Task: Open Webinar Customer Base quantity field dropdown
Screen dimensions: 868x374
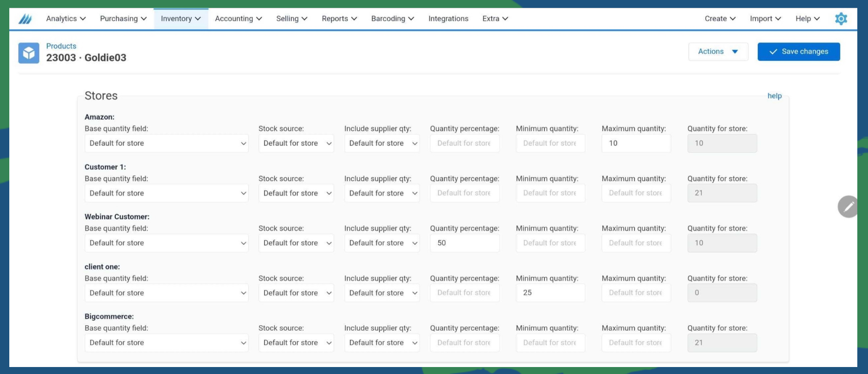Action: [166, 243]
